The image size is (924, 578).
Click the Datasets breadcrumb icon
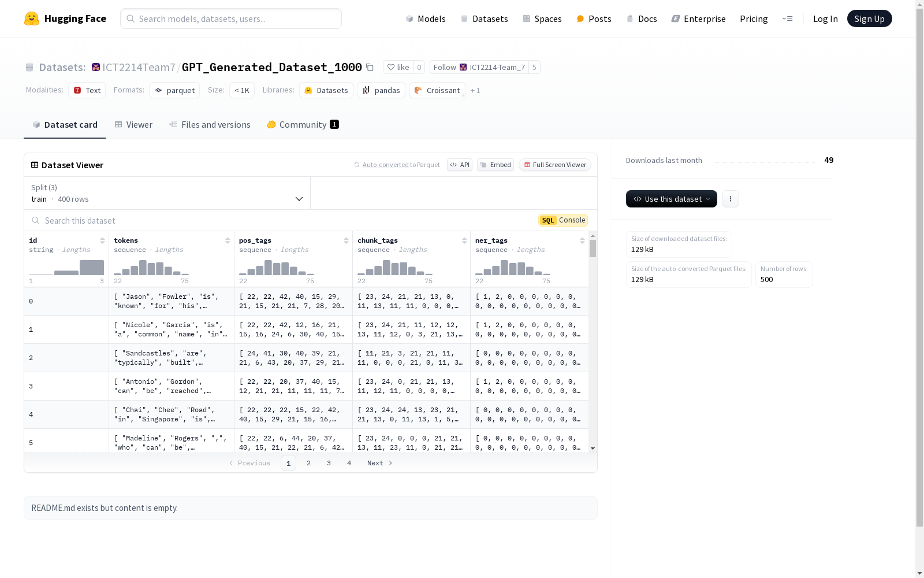coord(29,68)
